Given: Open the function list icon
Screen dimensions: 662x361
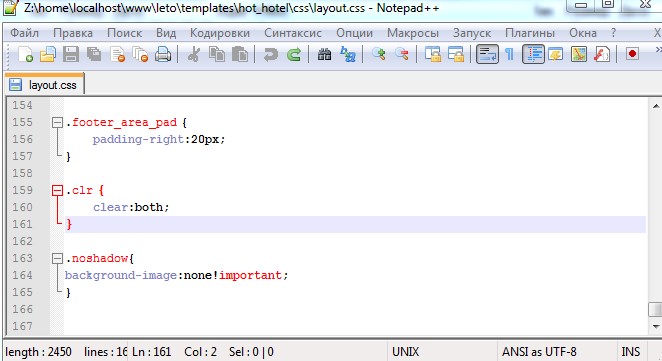Looking at the screenshot, I should coord(601,54).
